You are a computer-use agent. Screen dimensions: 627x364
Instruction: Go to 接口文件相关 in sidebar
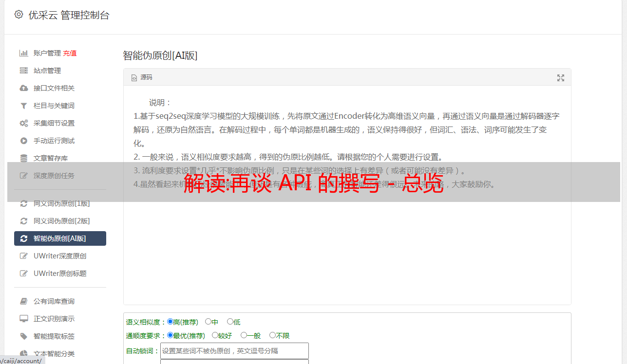point(54,88)
